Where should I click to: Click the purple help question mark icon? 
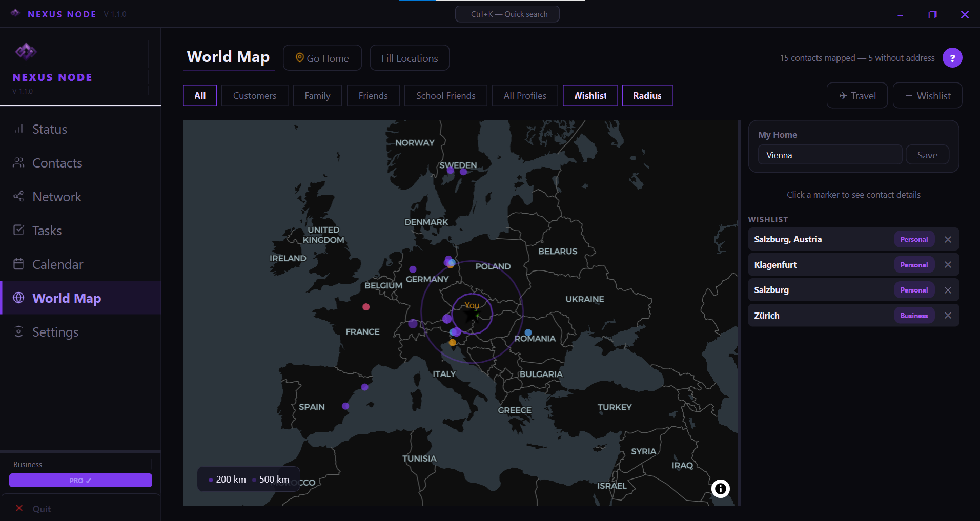(x=952, y=58)
